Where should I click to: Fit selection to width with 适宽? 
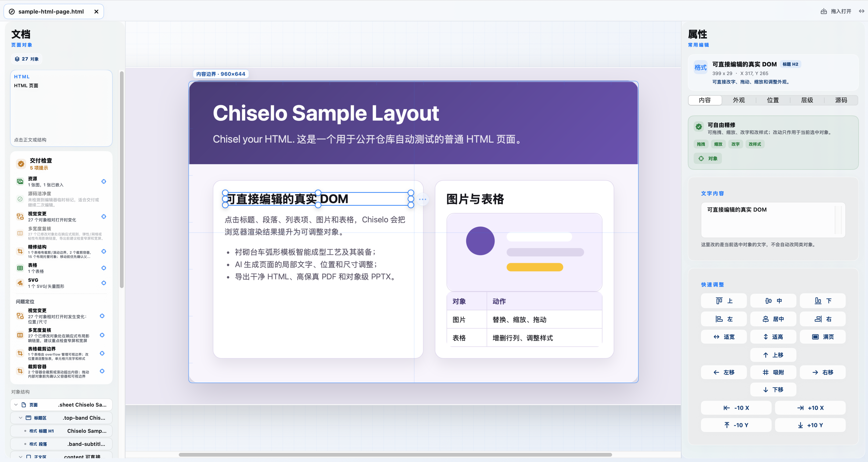(x=723, y=337)
